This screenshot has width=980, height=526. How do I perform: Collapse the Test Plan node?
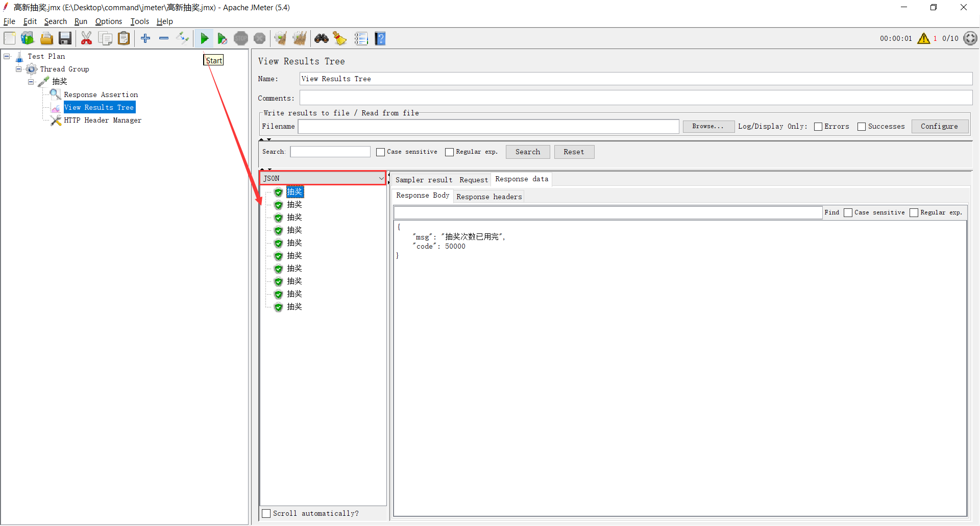pyautogui.click(x=7, y=56)
